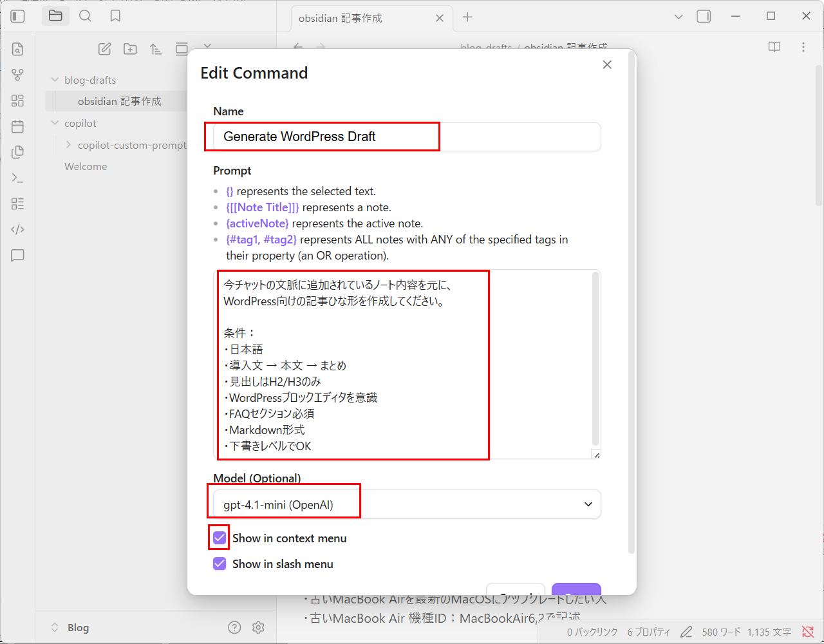Open the Welcome note in file tree
Screen dimensions: 824x644
click(x=86, y=166)
